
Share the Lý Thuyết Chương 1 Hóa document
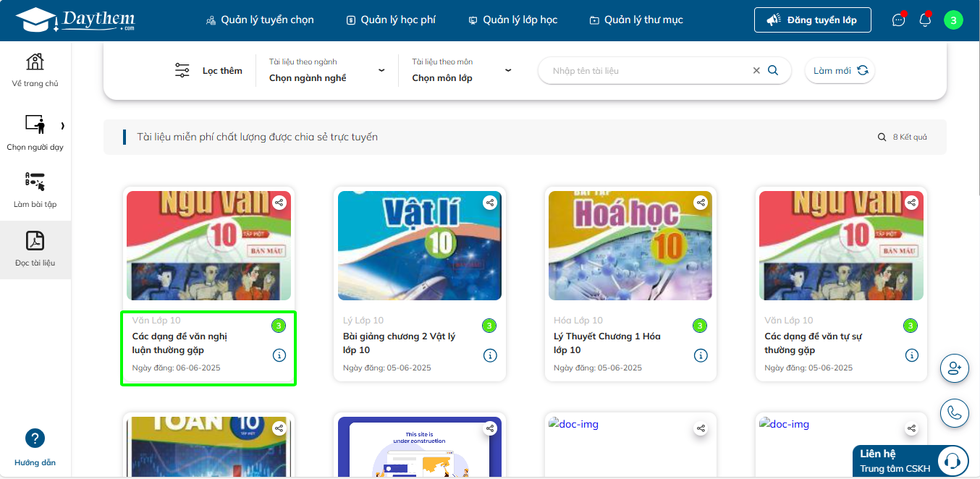[x=701, y=203]
